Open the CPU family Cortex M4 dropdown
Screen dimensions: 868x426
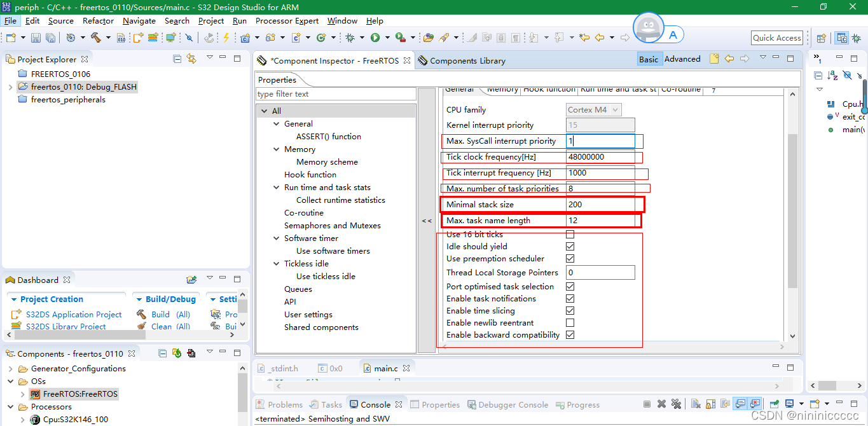pos(593,110)
